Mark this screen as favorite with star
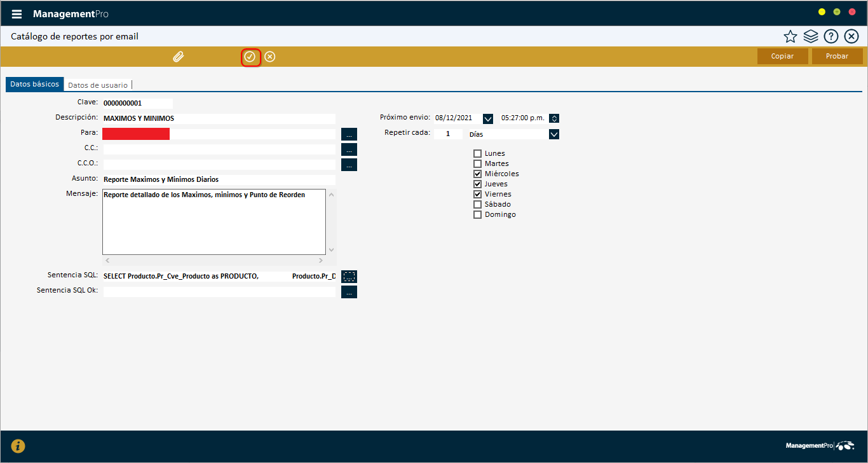The width and height of the screenshot is (868, 463). click(x=790, y=36)
